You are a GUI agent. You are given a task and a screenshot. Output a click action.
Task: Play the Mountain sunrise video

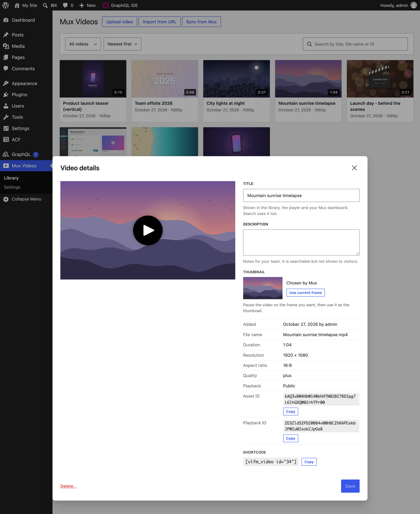click(148, 230)
